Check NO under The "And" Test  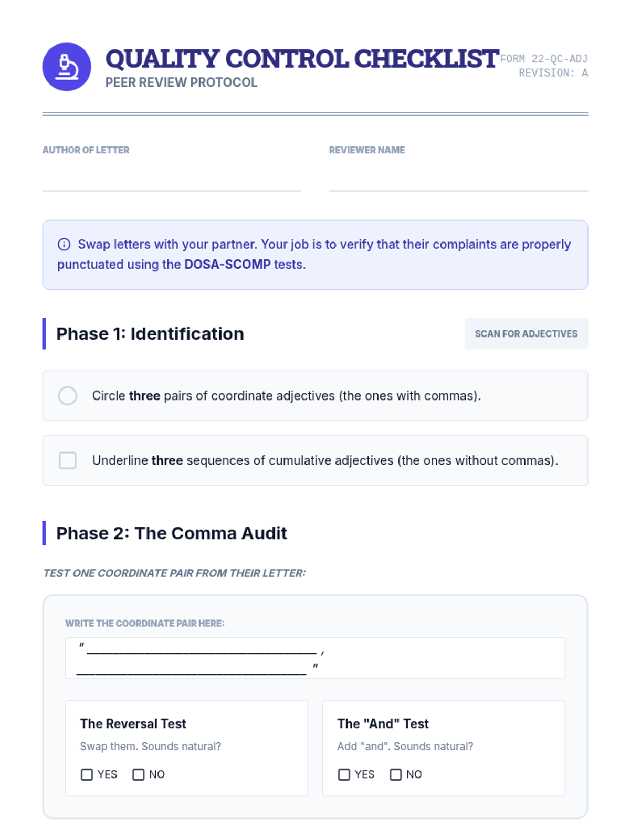396,774
